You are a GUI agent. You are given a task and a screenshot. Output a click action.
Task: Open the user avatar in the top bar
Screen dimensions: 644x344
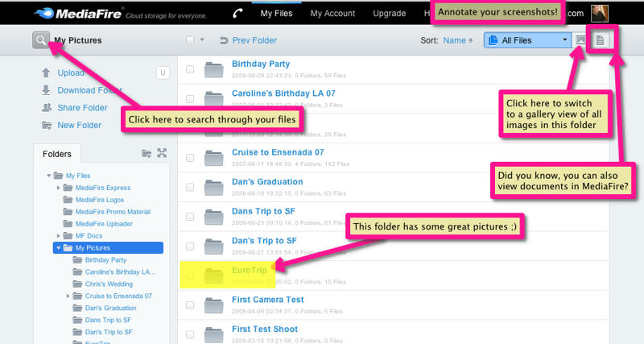click(x=599, y=13)
